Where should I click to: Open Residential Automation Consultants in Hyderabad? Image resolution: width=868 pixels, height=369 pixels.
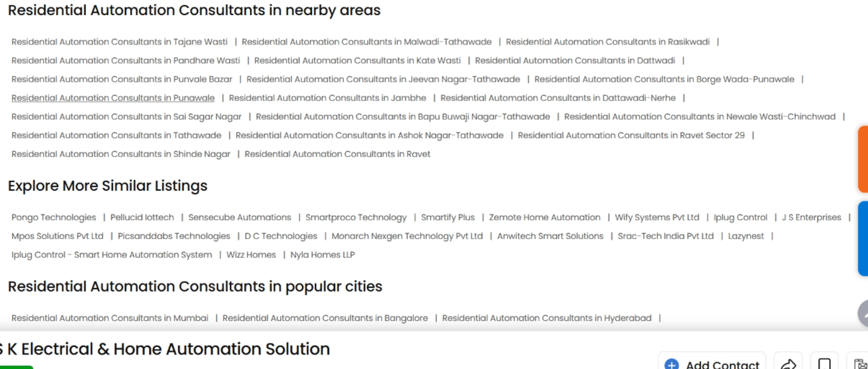pyautogui.click(x=547, y=318)
